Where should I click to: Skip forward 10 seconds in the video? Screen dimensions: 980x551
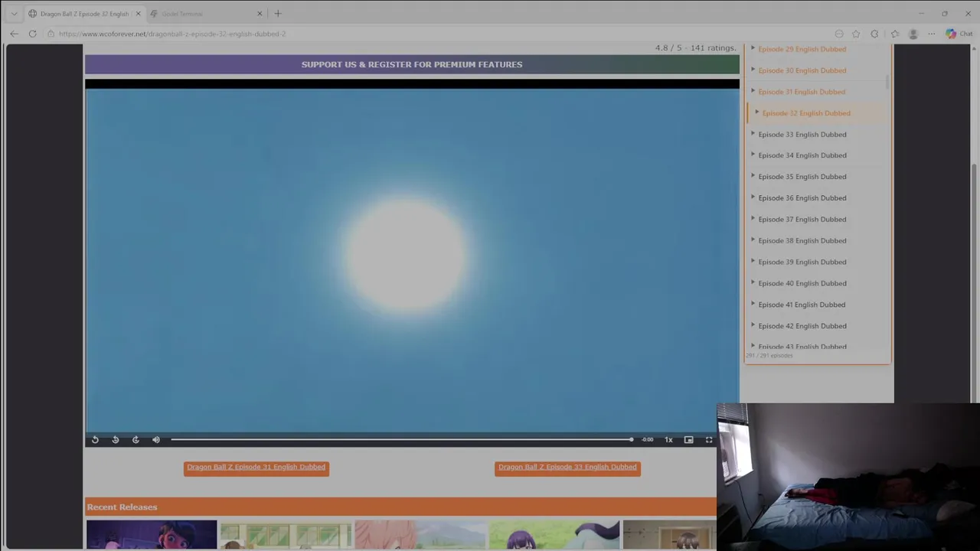136,440
